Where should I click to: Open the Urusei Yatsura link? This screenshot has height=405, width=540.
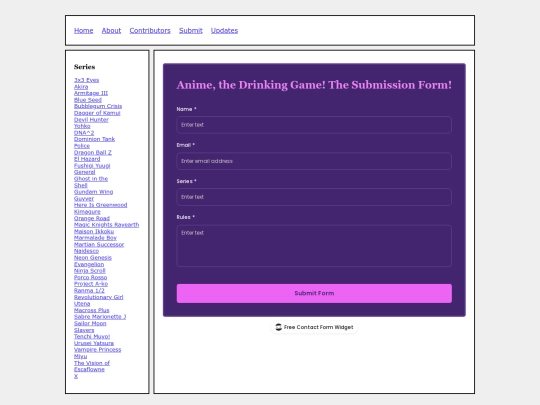[94, 343]
